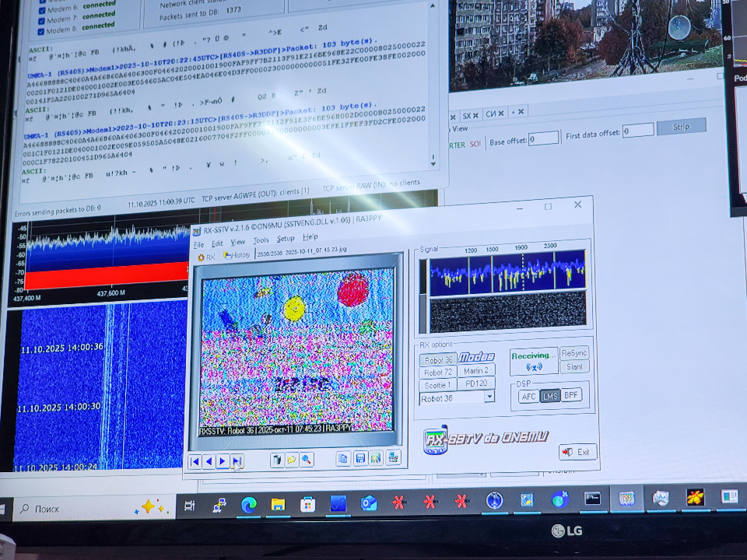Open the Edit menu in RX-SSTV
Viewport: 747px width, 560px height.
point(217,243)
